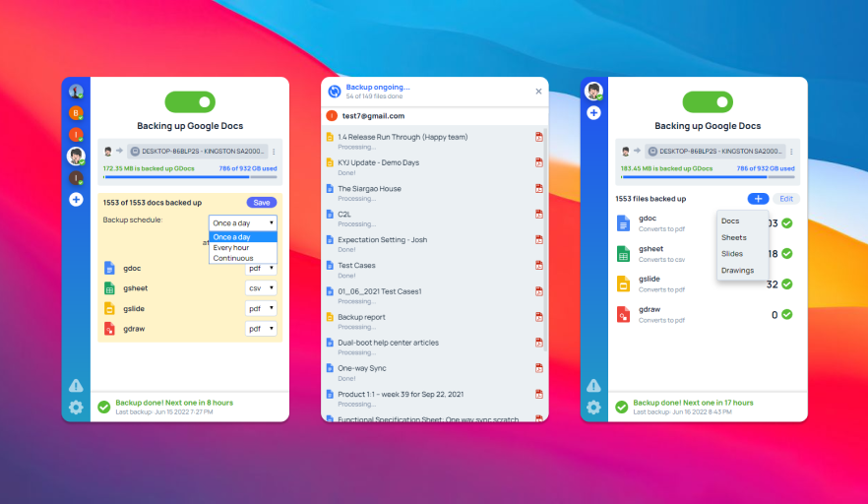Click PDF icon for 'Backup report' row

[538, 317]
